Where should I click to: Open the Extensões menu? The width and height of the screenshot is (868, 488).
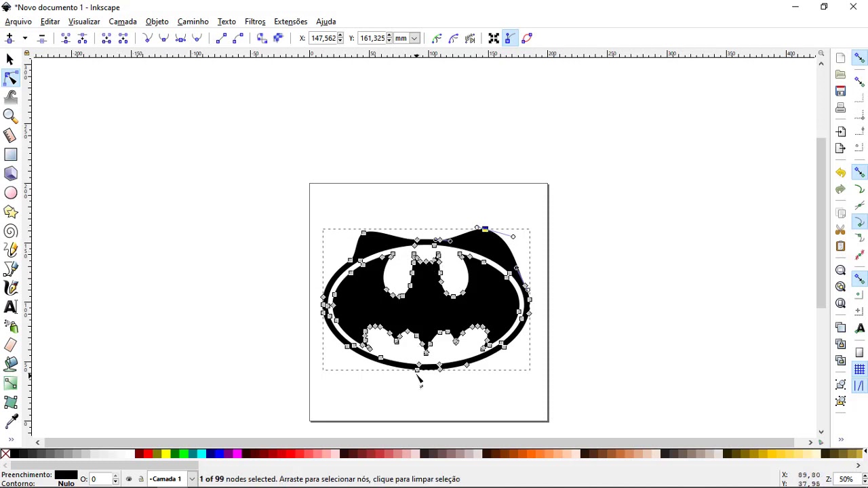coord(290,22)
